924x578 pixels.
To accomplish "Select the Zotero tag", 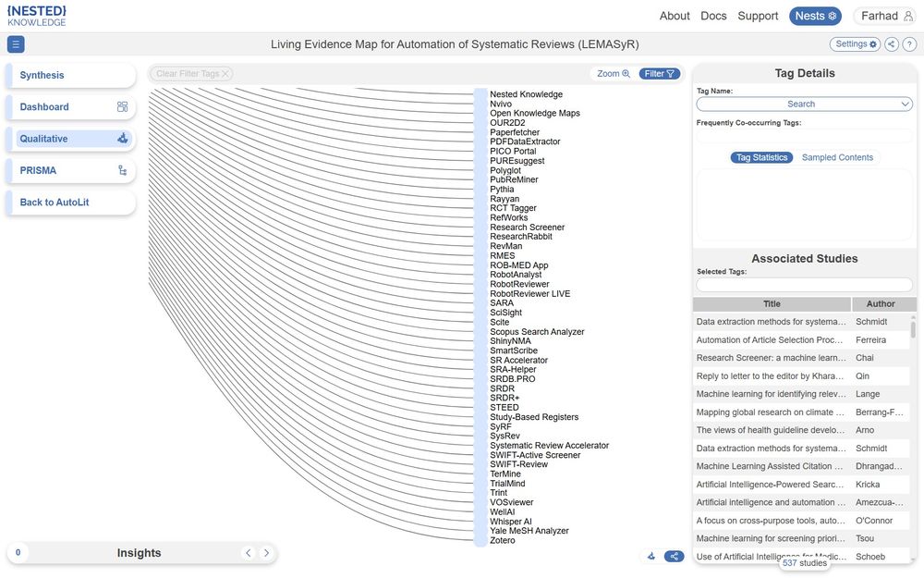I will pos(502,540).
